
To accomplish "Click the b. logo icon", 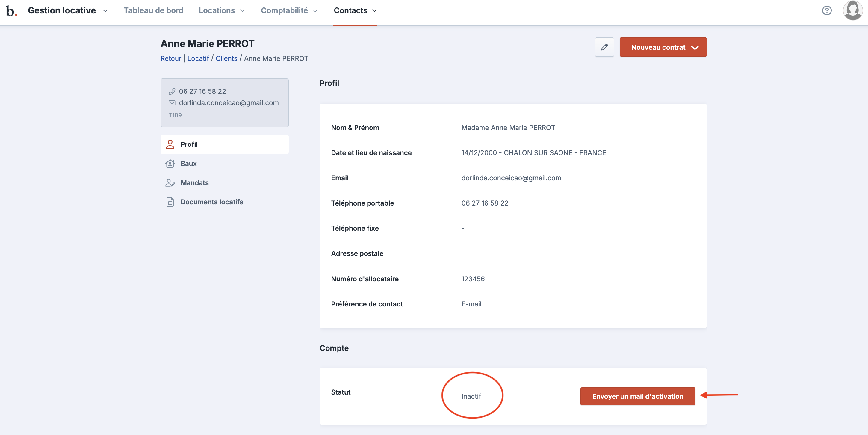I will pos(11,11).
